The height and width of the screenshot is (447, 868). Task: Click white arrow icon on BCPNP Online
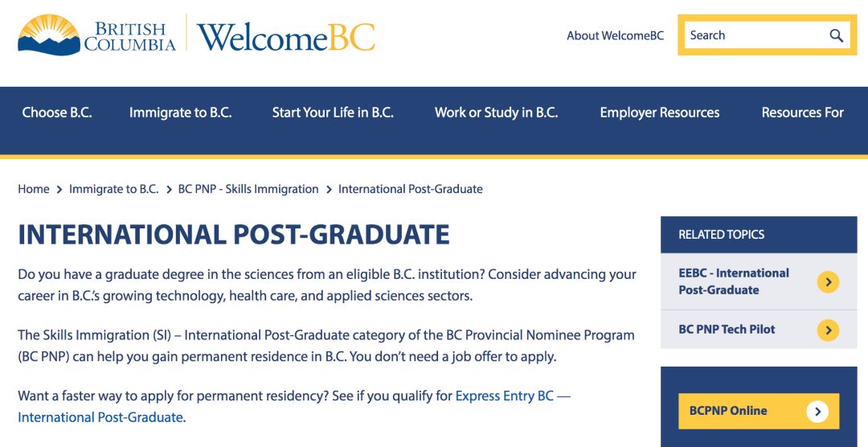click(817, 412)
